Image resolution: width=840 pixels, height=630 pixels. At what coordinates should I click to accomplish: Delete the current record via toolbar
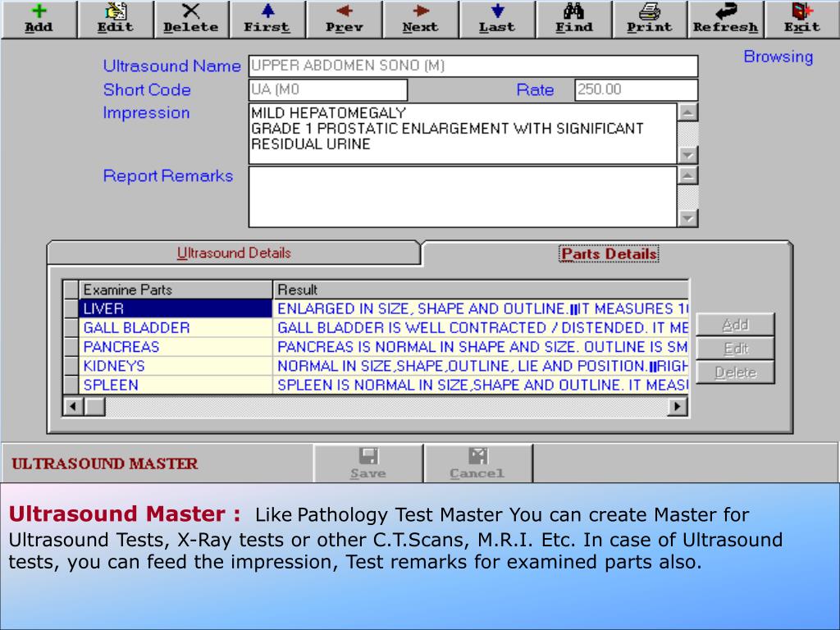(x=191, y=20)
